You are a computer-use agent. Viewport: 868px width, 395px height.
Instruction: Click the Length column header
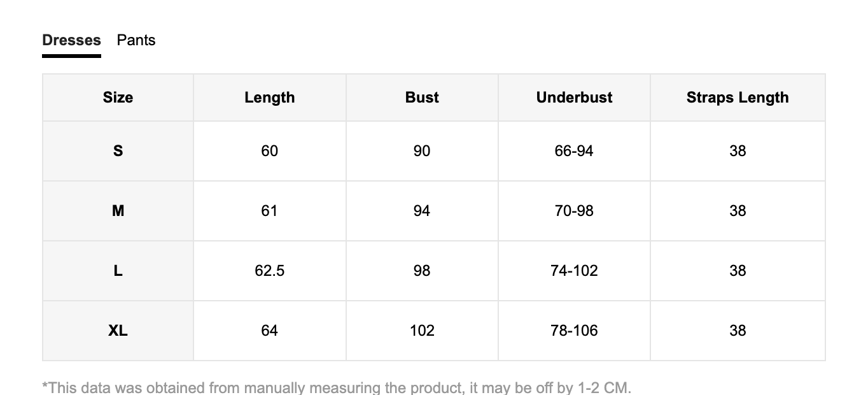pos(270,97)
